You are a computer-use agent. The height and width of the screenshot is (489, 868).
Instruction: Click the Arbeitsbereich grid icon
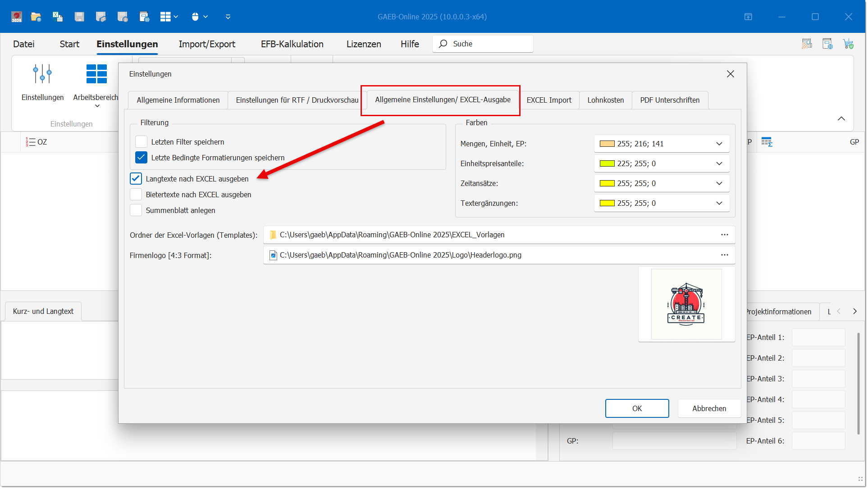coord(96,74)
